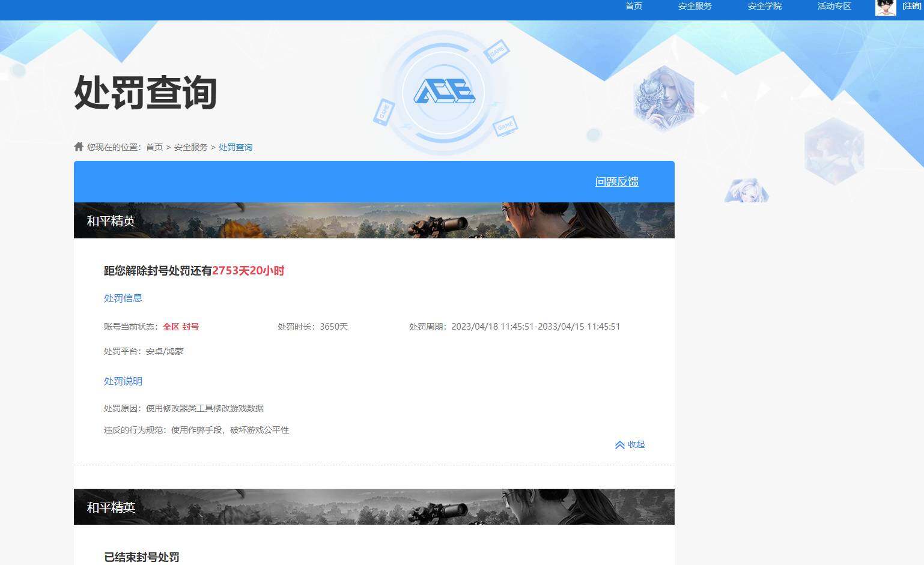
Task: Click the 注销 logout link
Action: click(913, 6)
